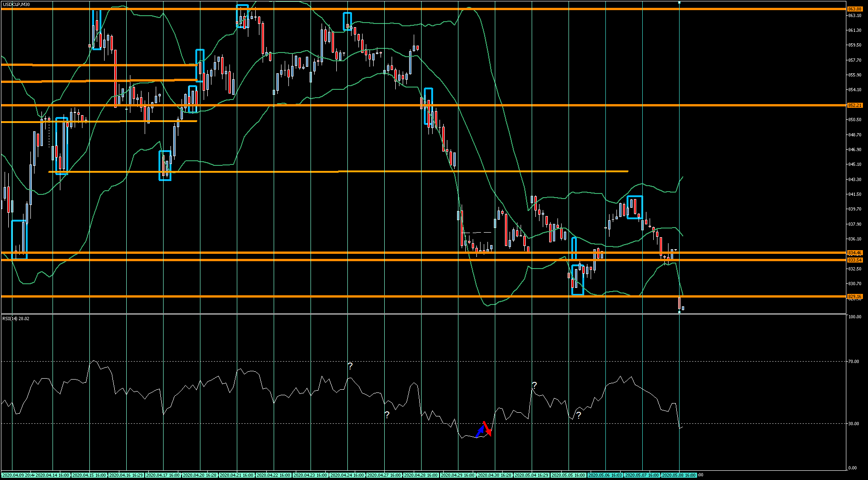Select the 2020.05.07 16:00 date marker

click(642, 475)
